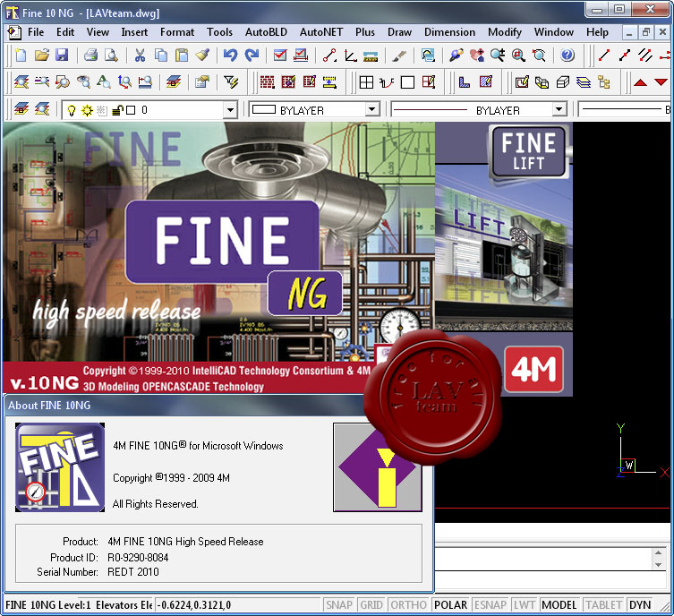Open the Modify menu
This screenshot has width=674, height=616.
click(505, 32)
